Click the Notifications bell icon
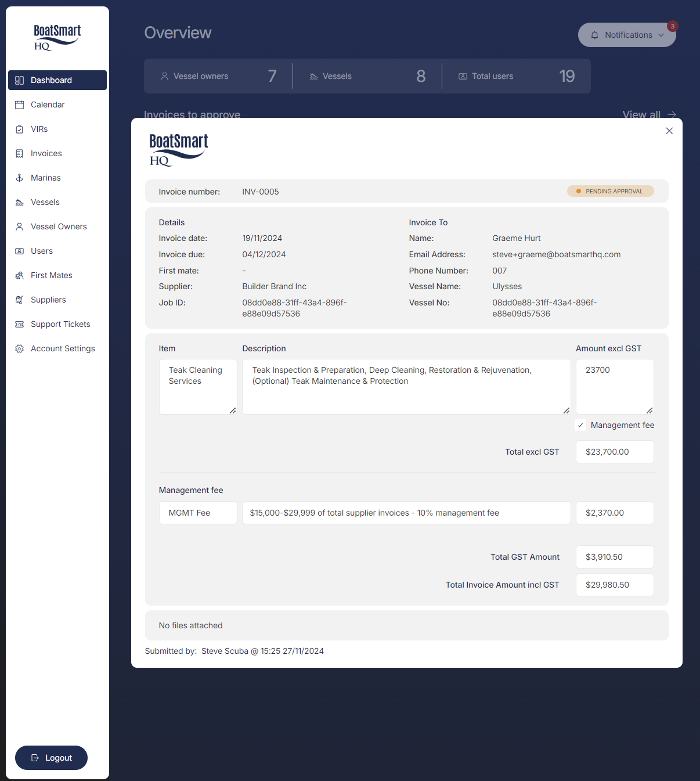The image size is (700, 781). [594, 35]
